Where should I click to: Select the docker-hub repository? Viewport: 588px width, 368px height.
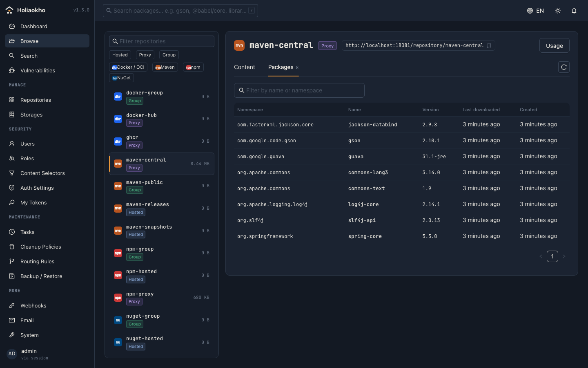(x=162, y=119)
